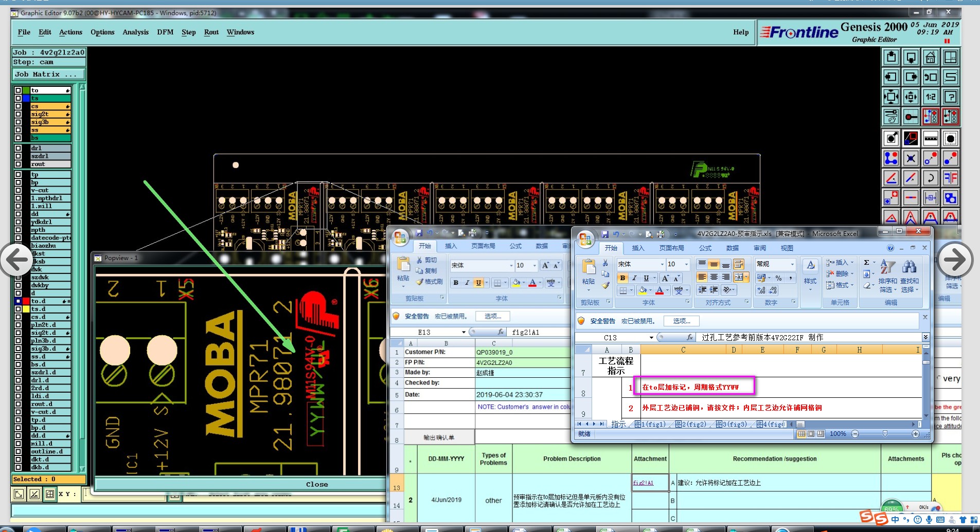Click the zoom out arrows icon
This screenshot has height=532, width=980.
(911, 97)
